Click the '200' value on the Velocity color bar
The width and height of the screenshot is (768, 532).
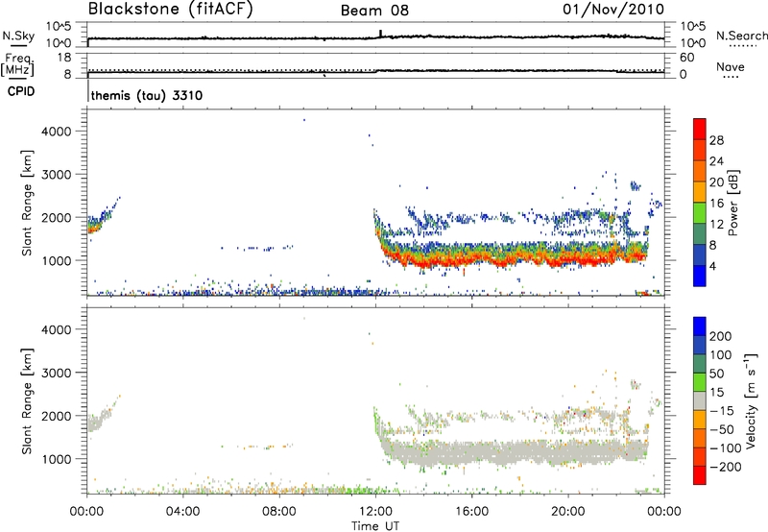coord(721,336)
